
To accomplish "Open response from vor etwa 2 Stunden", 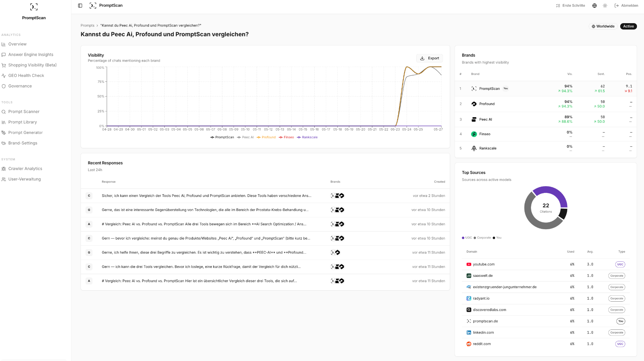I will pos(265,196).
